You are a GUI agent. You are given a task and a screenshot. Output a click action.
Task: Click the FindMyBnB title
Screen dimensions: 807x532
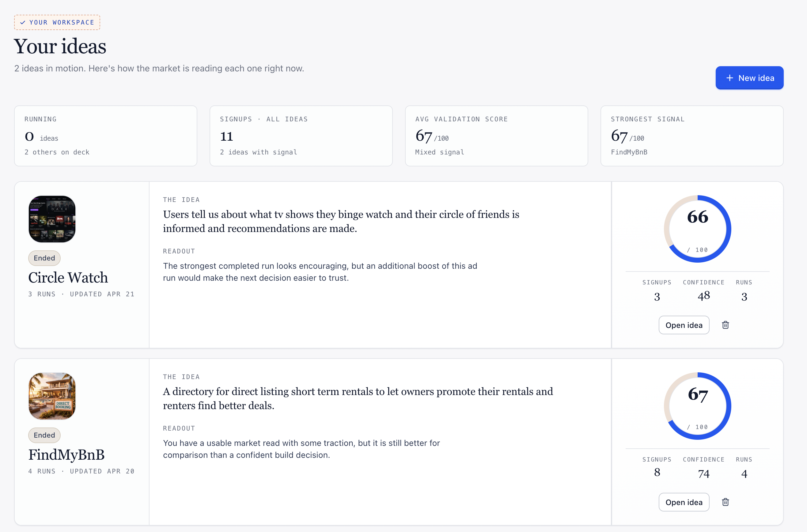(x=66, y=455)
